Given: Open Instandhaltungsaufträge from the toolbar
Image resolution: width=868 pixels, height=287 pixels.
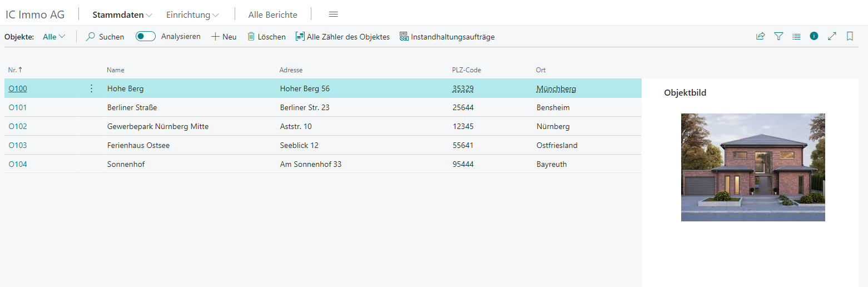Looking at the screenshot, I should coord(447,37).
